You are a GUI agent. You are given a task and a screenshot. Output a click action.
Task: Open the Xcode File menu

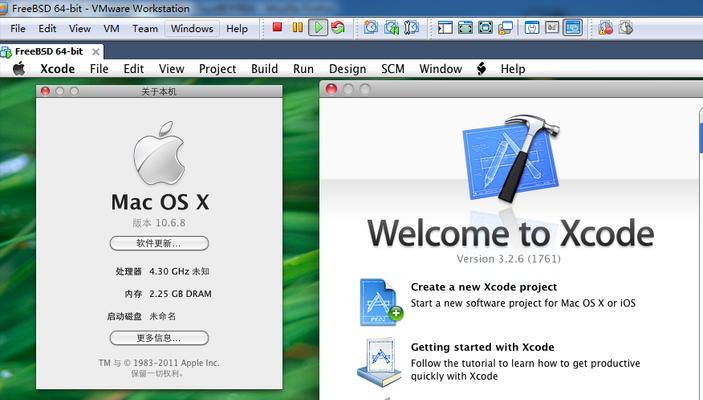tap(99, 69)
